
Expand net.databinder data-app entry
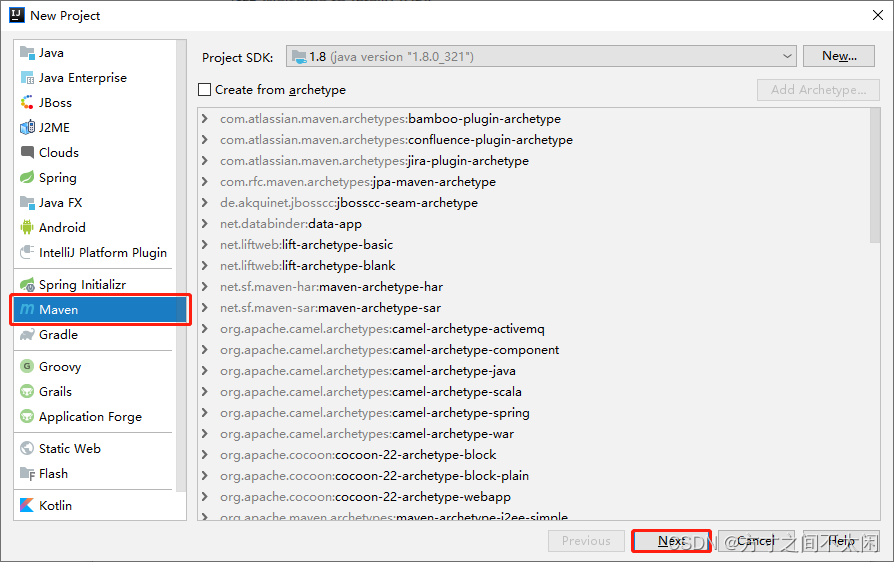tap(205, 224)
